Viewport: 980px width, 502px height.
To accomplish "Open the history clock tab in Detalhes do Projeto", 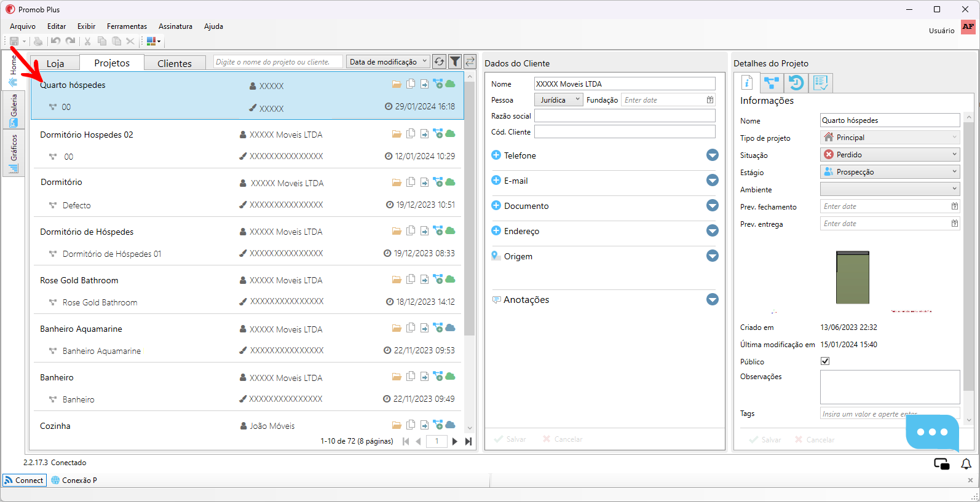I will point(796,83).
